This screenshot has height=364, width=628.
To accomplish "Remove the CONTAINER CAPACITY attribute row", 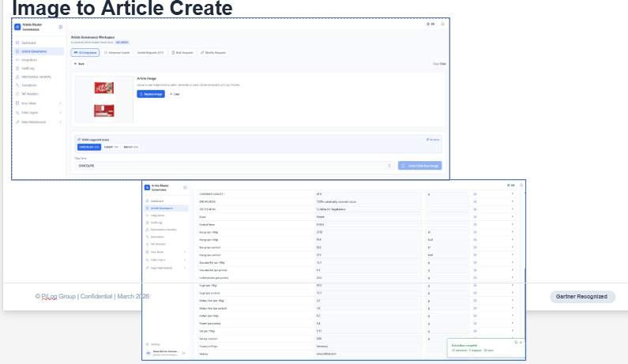I will [x=512, y=193].
